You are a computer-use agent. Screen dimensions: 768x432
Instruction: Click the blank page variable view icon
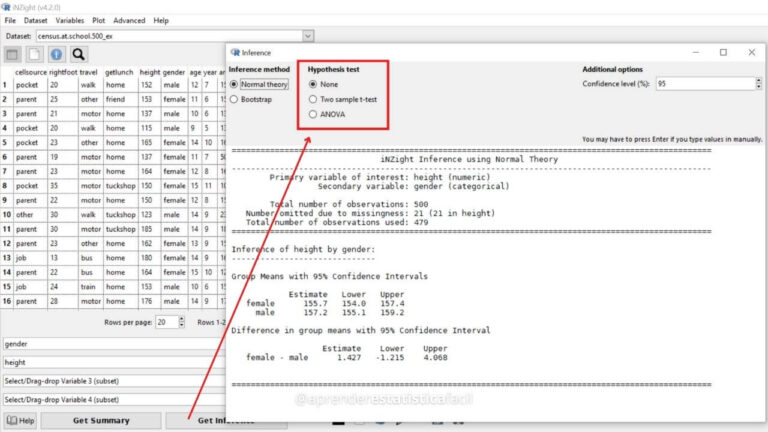point(34,54)
